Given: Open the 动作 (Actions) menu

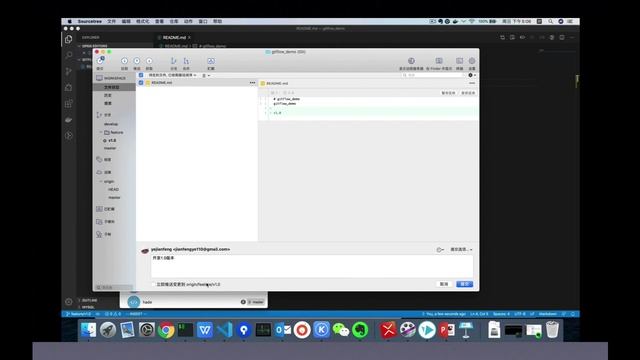Looking at the screenshot, I should coord(188,21).
